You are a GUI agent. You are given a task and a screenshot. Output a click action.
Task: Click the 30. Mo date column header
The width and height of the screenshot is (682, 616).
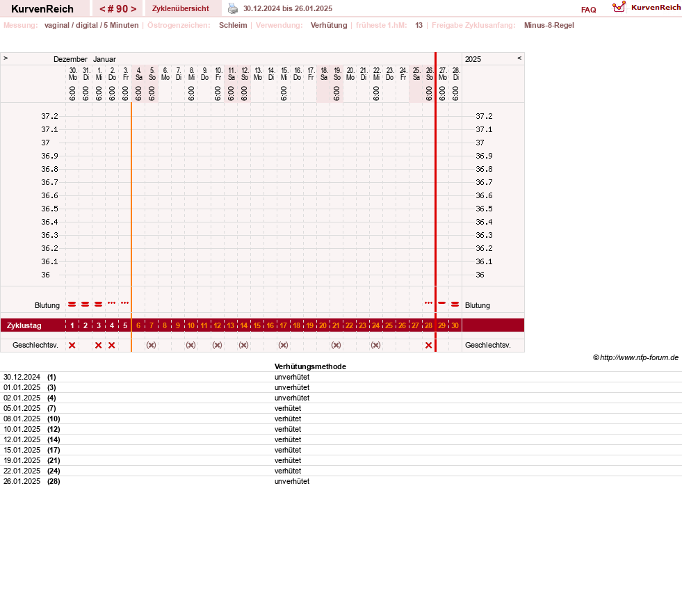click(72, 74)
